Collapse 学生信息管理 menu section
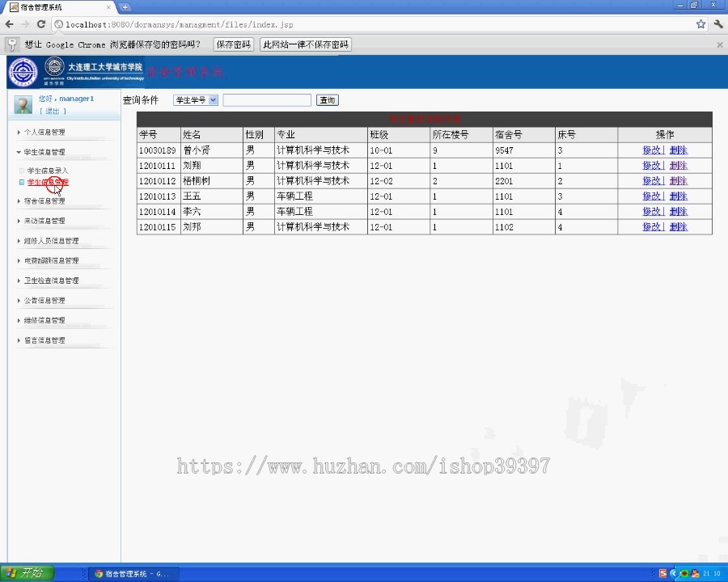Viewport: 728px width, 582px height. point(44,152)
